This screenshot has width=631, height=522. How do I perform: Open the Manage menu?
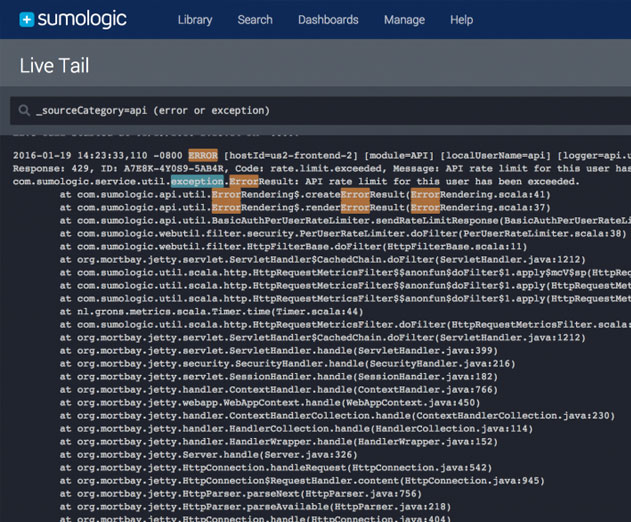coord(404,20)
